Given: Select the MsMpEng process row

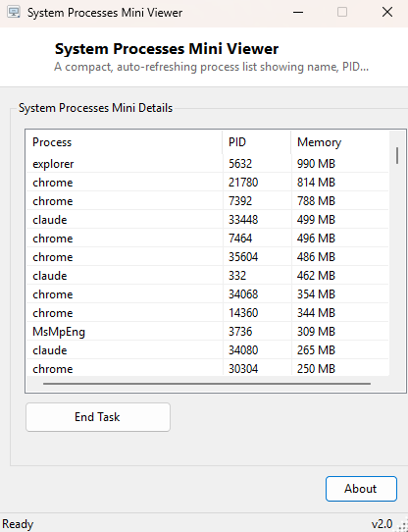Looking at the screenshot, I should point(208,332).
